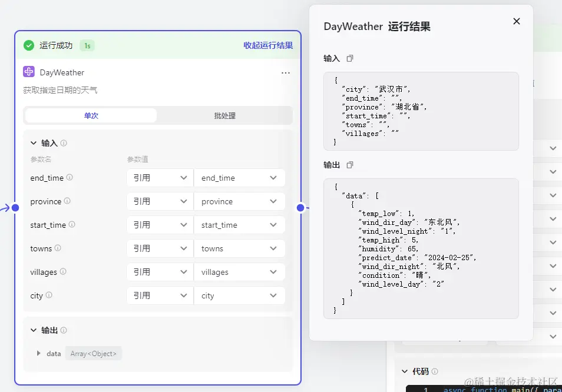The image size is (562, 392).
Task: Open towns 引用 type dropdown
Action: coord(160,248)
